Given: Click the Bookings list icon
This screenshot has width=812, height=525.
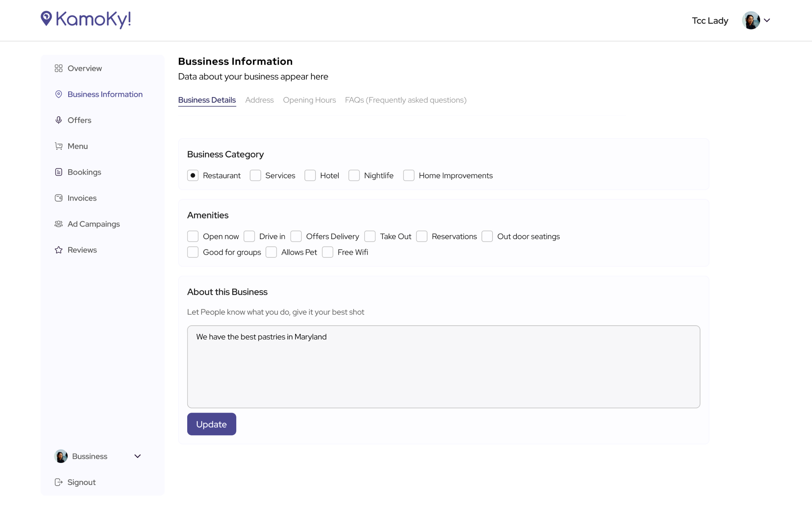Looking at the screenshot, I should click(58, 172).
